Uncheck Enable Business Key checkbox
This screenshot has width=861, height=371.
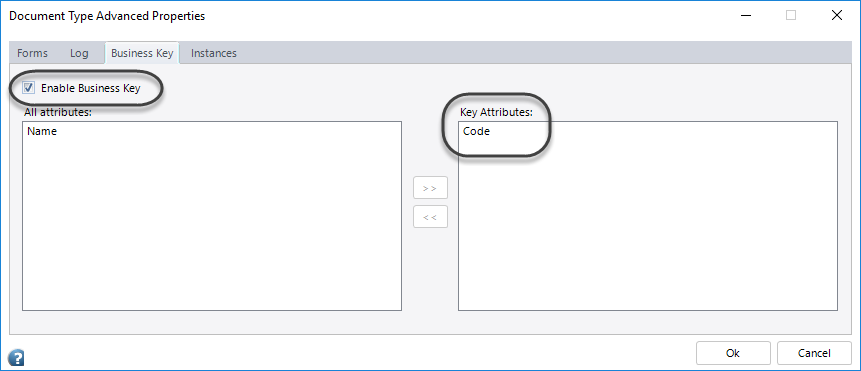(29, 88)
